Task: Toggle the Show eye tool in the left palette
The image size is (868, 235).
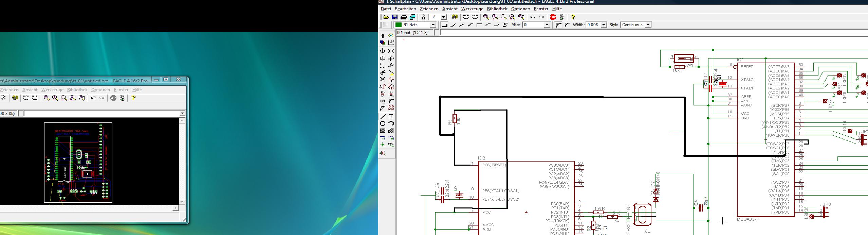Action: (x=391, y=36)
